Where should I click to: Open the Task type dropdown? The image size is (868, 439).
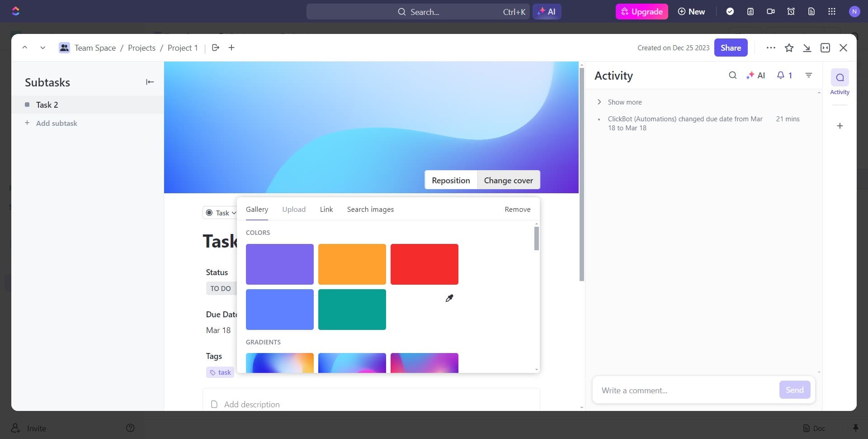point(221,213)
